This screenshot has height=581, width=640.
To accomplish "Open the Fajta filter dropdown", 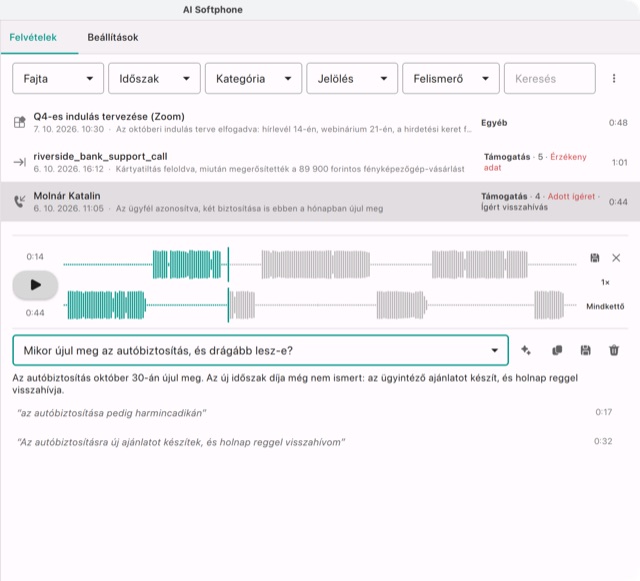I will 58,78.
